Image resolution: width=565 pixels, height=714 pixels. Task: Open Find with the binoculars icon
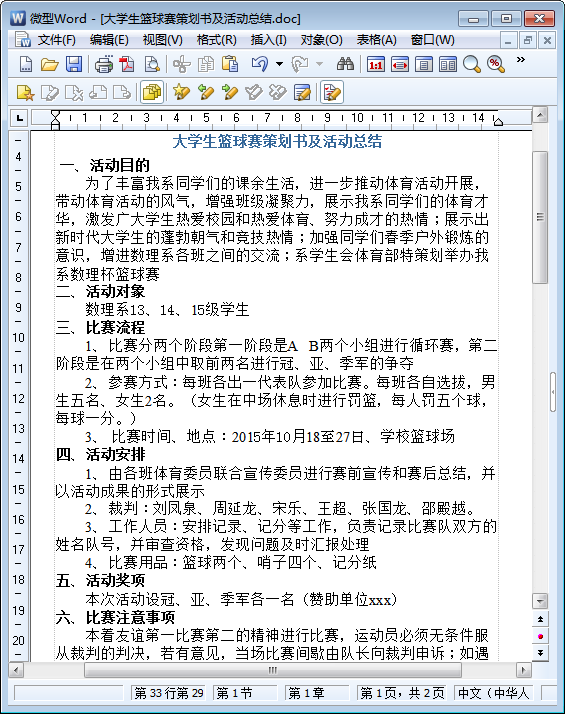click(x=345, y=64)
